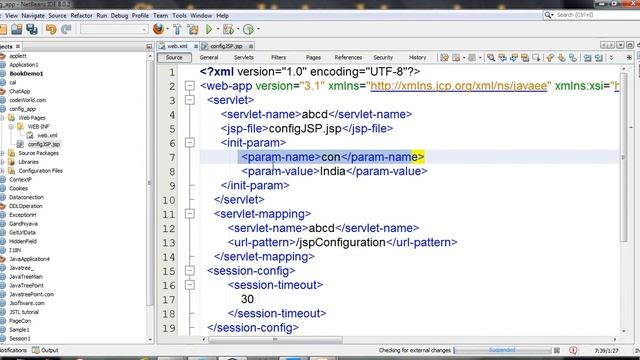Click the split editor icon at right edge

tap(629, 58)
